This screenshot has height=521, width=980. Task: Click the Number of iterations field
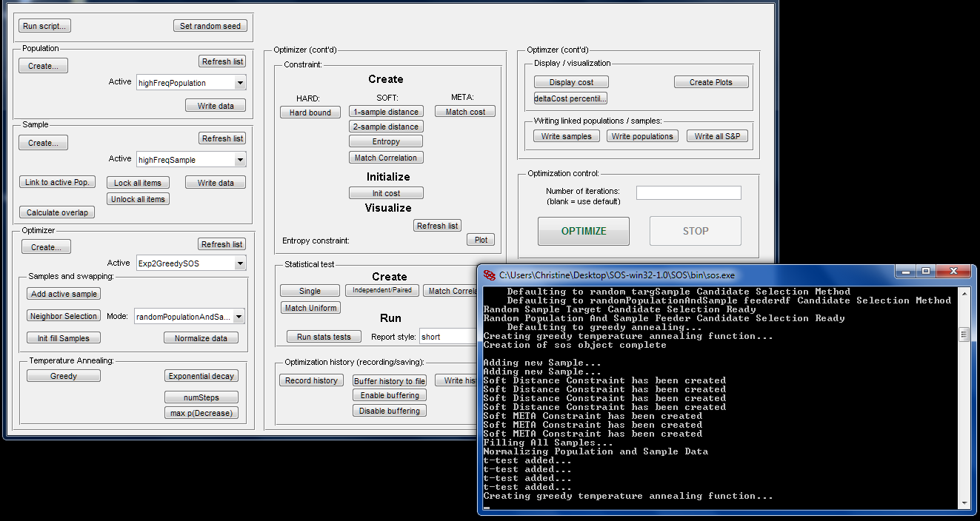pos(688,193)
